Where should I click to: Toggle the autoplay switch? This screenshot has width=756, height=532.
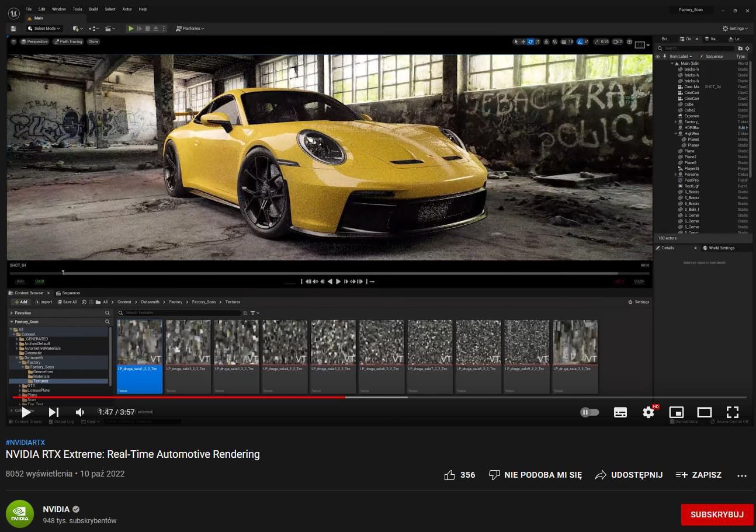(x=589, y=412)
